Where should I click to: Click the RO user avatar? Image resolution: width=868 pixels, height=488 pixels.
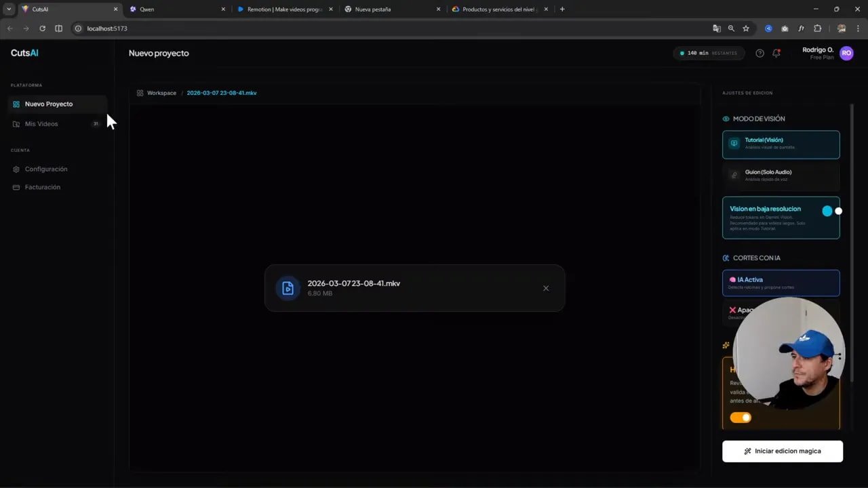tap(846, 53)
